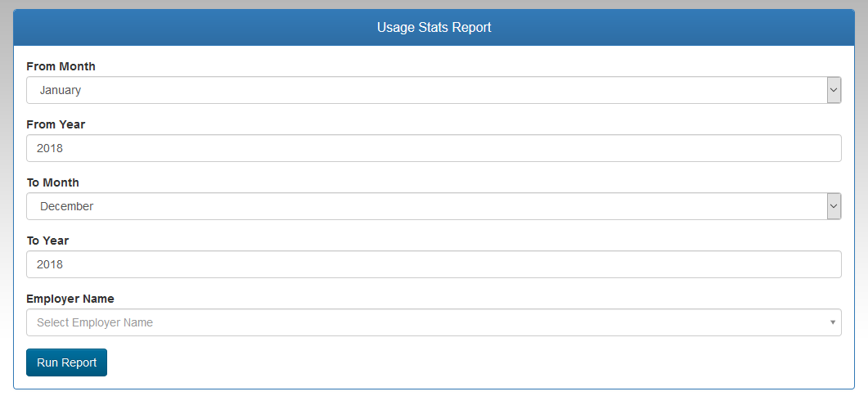
Task: Click the From Month label
Action: tap(61, 66)
